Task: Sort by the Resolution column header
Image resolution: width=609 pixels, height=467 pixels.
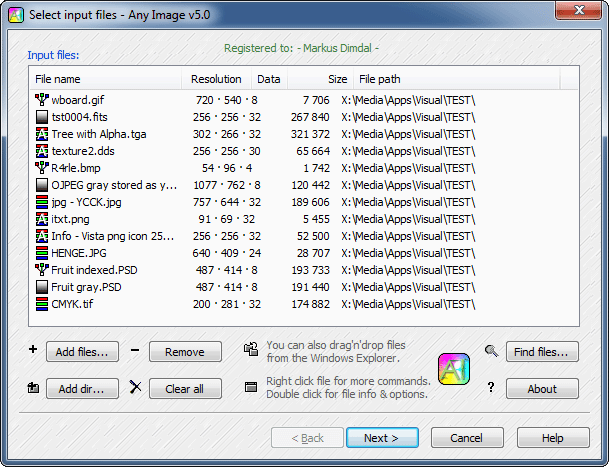Action: [x=216, y=79]
